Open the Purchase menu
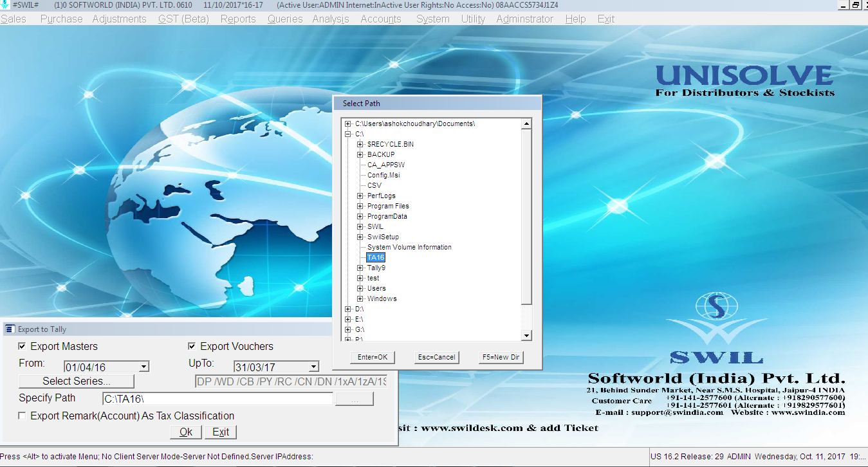This screenshot has width=868, height=467. 61,19
